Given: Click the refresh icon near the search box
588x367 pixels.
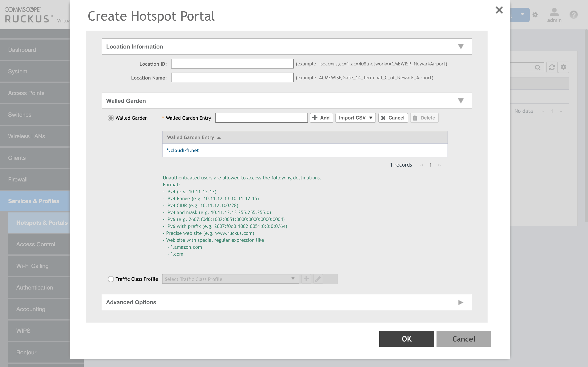Looking at the screenshot, I should click(552, 67).
